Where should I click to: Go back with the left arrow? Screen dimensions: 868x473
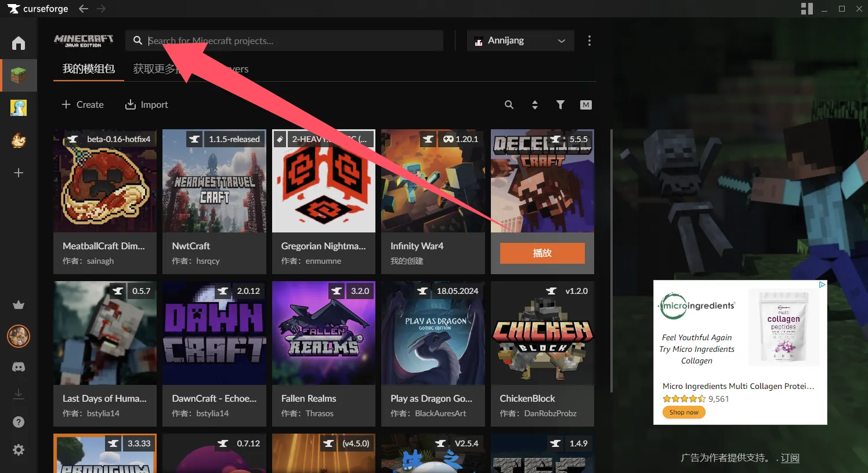84,9
